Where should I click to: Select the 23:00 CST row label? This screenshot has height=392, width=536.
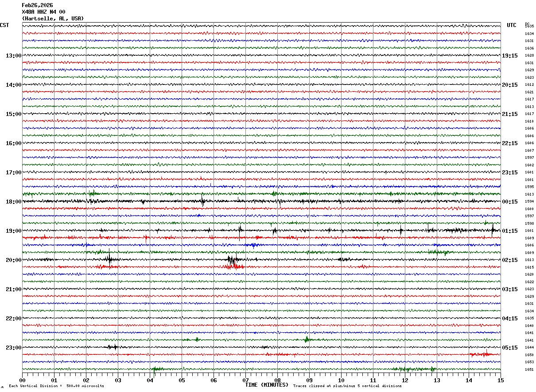[x=13, y=348]
